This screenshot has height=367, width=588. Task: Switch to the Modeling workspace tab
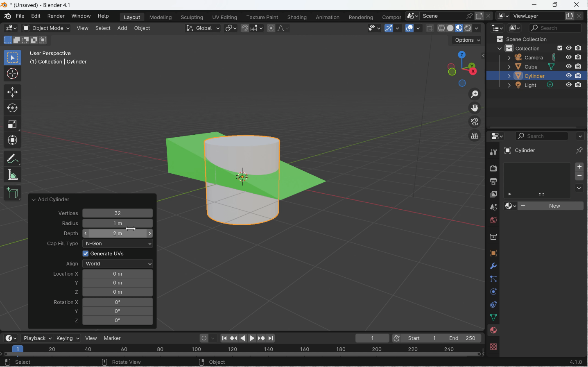(x=161, y=17)
